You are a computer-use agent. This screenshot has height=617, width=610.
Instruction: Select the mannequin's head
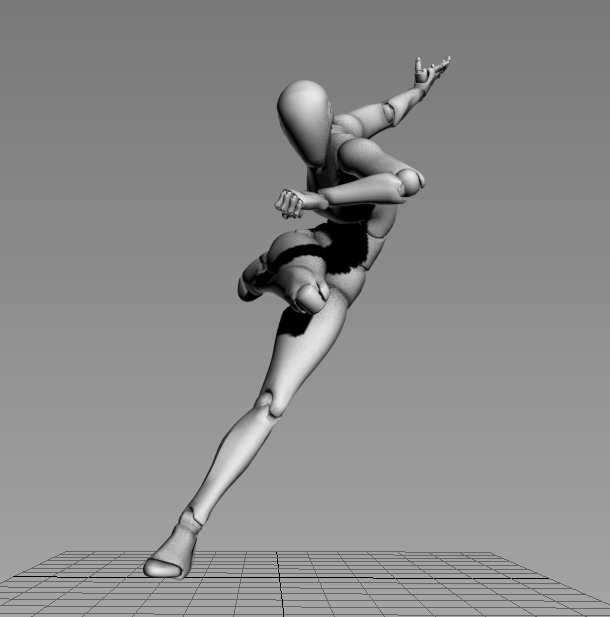[x=305, y=123]
